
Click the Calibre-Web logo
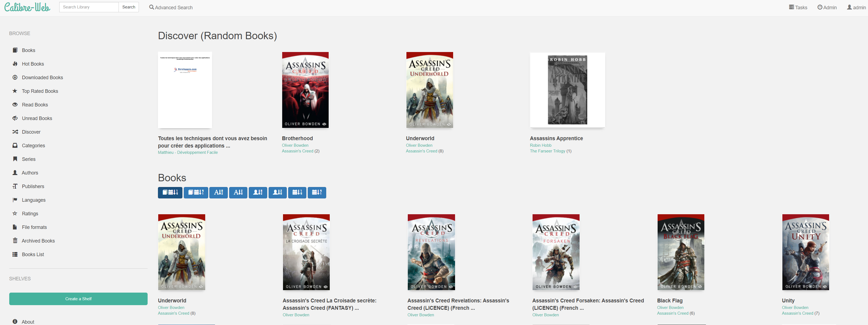(27, 7)
